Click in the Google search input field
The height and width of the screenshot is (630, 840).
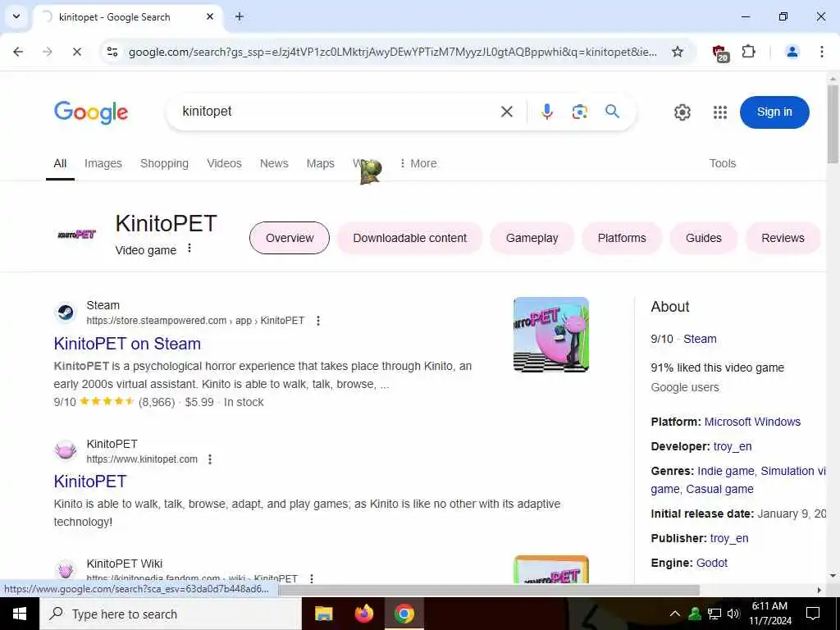click(332, 112)
